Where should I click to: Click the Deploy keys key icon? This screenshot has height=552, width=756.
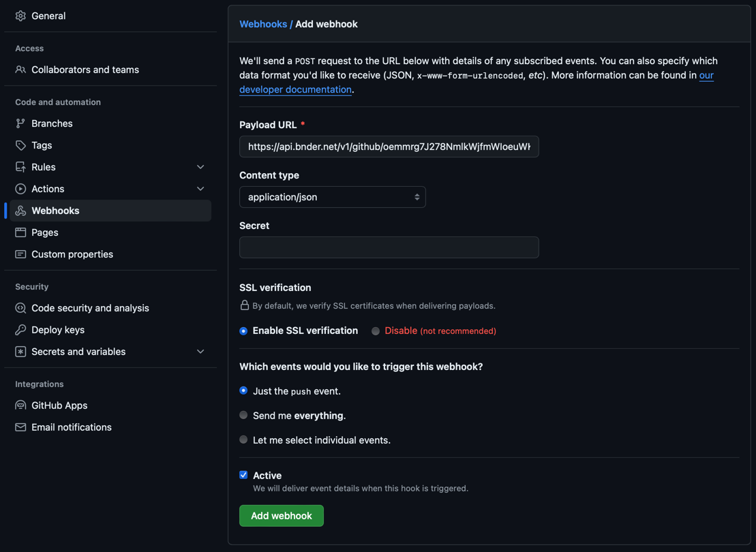tap(20, 330)
